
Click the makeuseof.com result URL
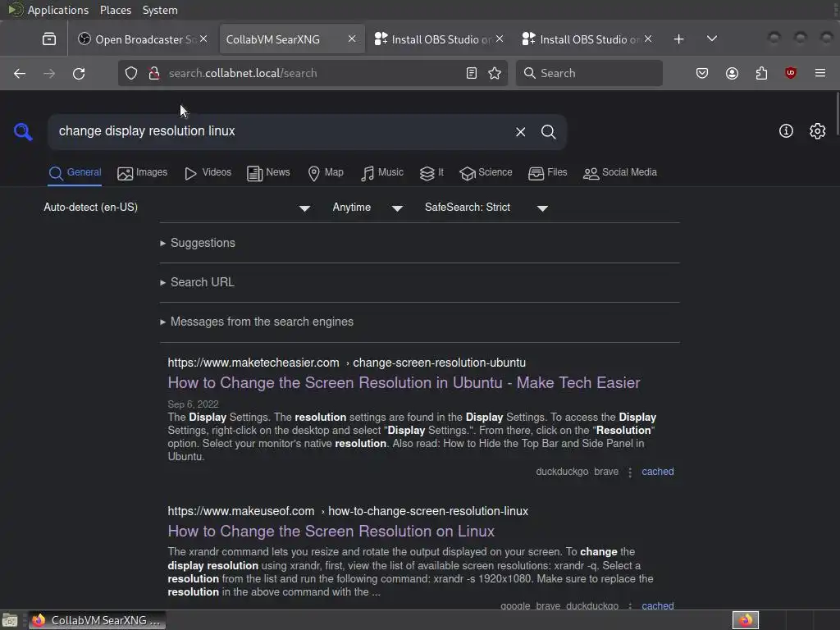348,511
